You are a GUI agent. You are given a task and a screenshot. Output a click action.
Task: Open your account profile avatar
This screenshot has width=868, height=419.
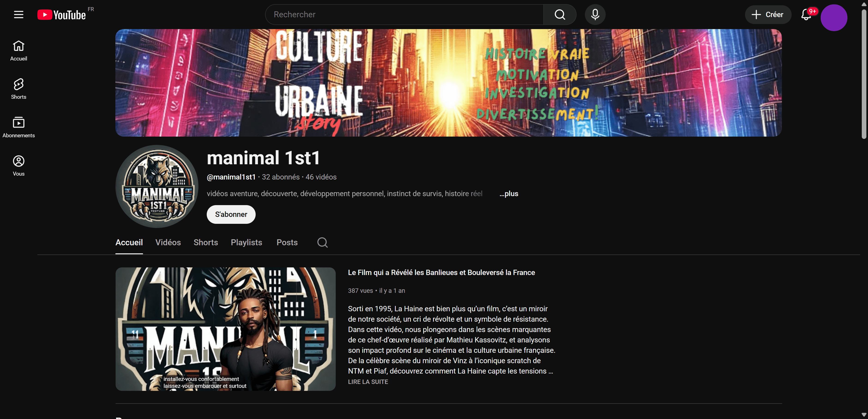click(834, 17)
